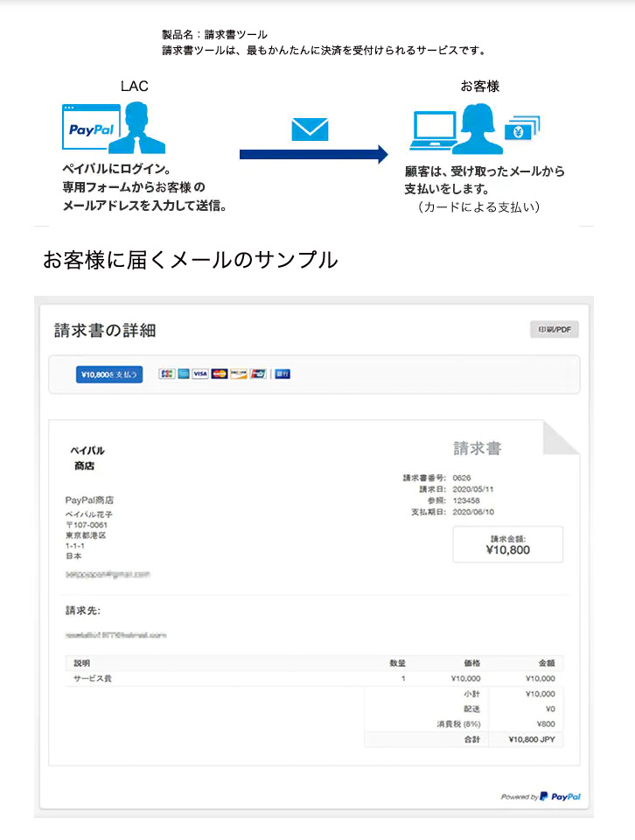Click the PayPal browser window icon under LAC
Screen dimensions: 635x840
(91, 127)
